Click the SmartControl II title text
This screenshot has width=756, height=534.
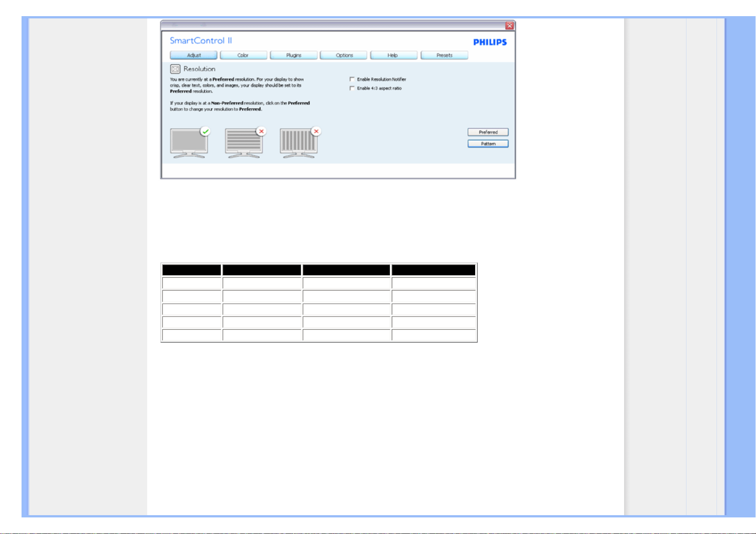201,41
